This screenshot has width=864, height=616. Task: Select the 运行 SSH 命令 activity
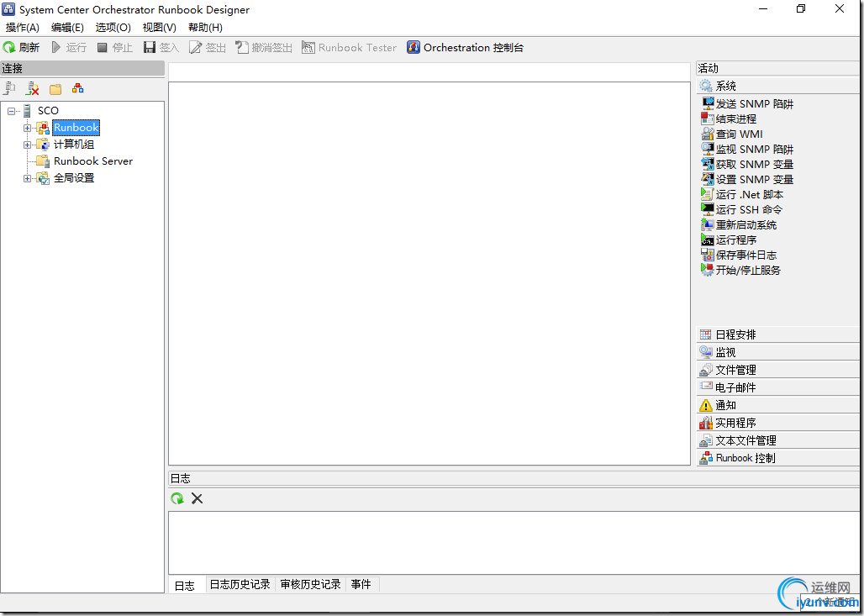tap(741, 210)
